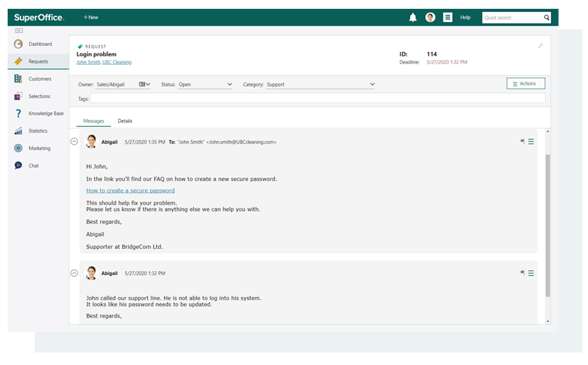The width and height of the screenshot is (588, 365).
Task: Go to Statistics in sidebar
Action: tap(38, 131)
